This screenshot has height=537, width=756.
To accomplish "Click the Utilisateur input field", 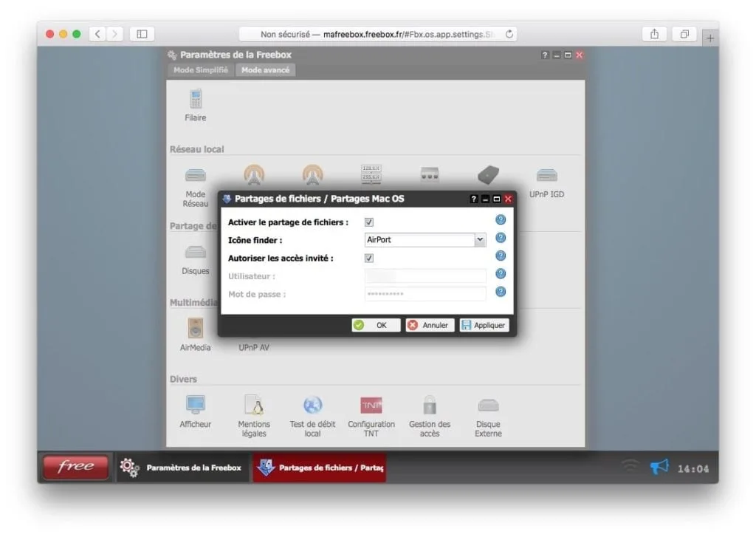I will click(425, 276).
